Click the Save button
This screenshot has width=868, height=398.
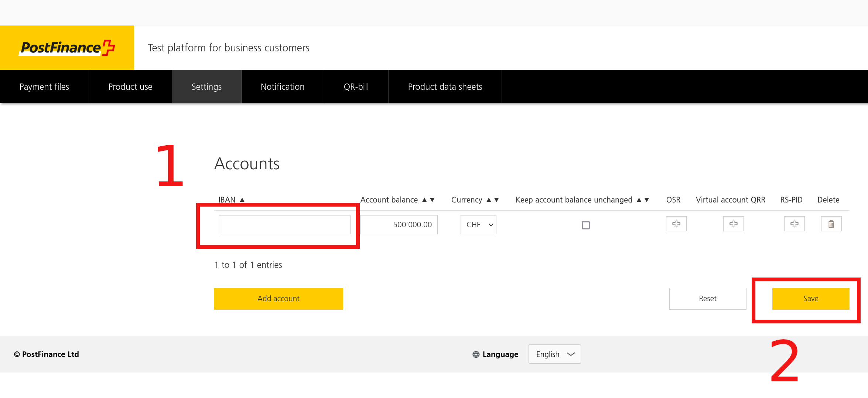pyautogui.click(x=811, y=299)
